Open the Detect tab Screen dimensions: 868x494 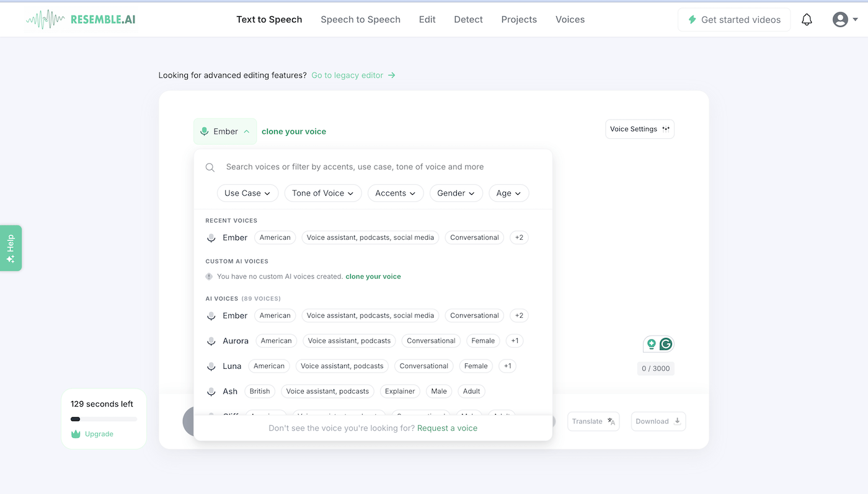[x=468, y=20]
